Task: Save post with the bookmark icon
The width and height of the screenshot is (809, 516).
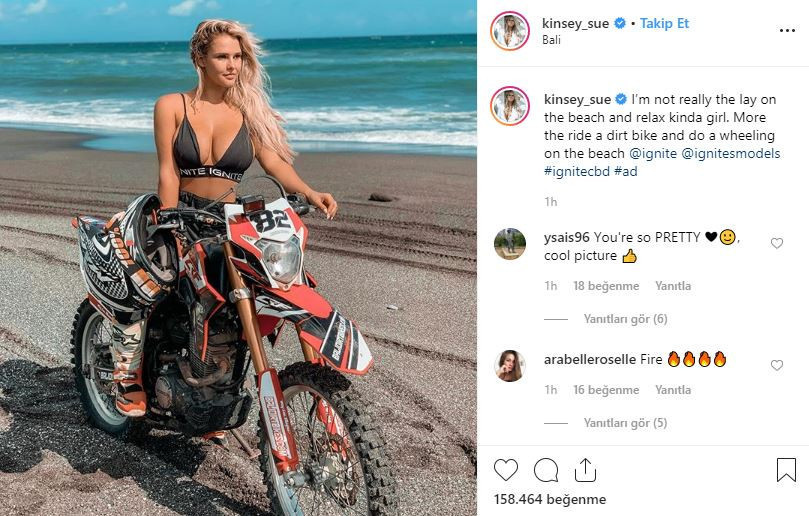Action: [786, 470]
